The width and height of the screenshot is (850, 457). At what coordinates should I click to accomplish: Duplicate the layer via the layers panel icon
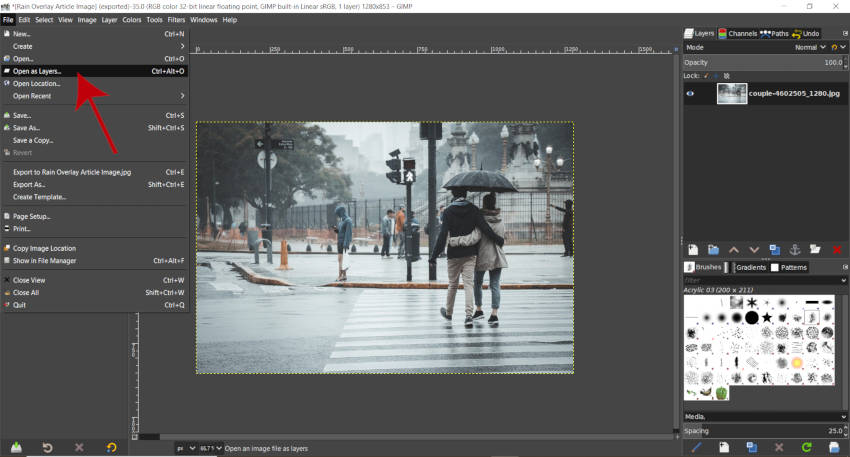(x=775, y=249)
